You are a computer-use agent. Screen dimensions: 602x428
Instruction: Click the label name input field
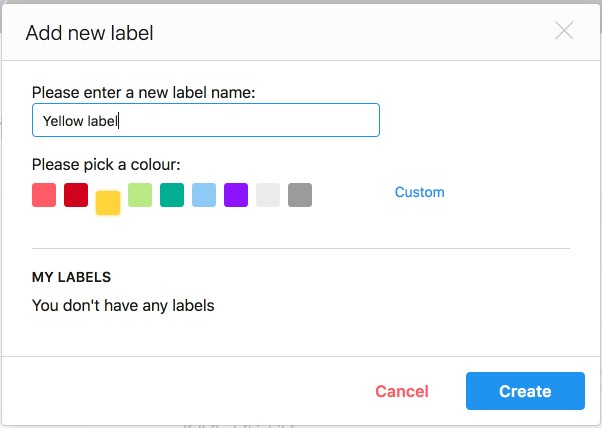point(206,120)
